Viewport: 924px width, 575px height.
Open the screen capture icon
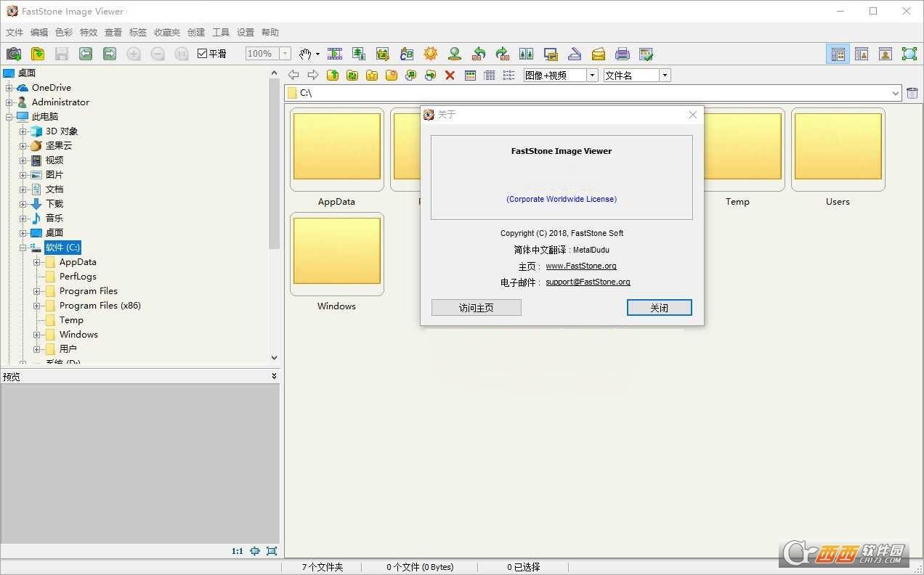pyautogui.click(x=551, y=54)
